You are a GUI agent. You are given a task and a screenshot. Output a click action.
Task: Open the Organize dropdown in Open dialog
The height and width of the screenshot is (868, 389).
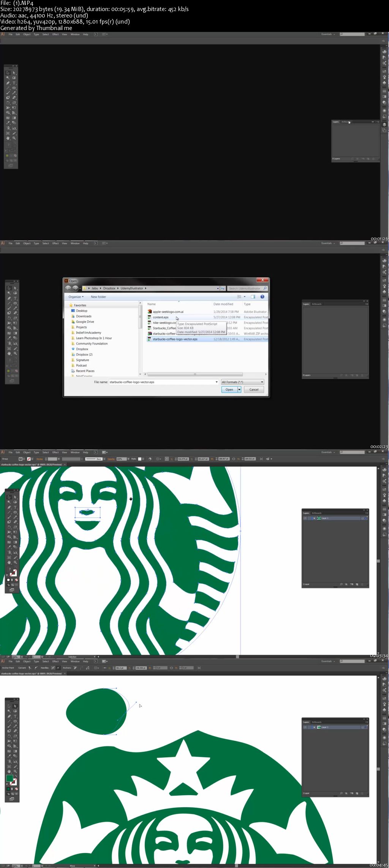(x=76, y=297)
